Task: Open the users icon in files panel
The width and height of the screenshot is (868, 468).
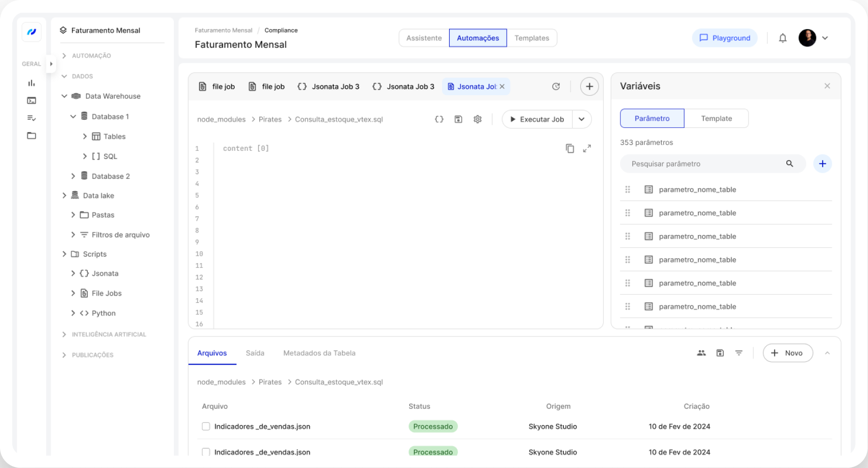Action: pos(701,353)
